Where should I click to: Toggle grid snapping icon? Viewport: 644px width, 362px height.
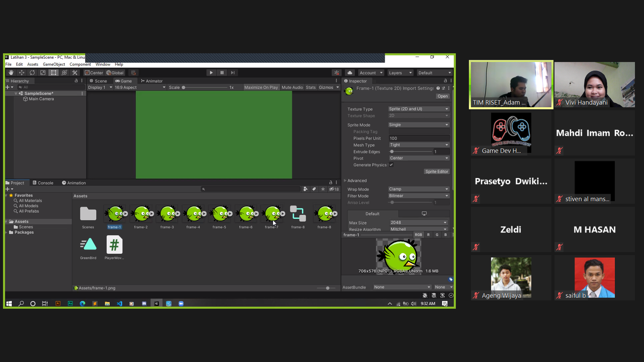click(x=133, y=73)
